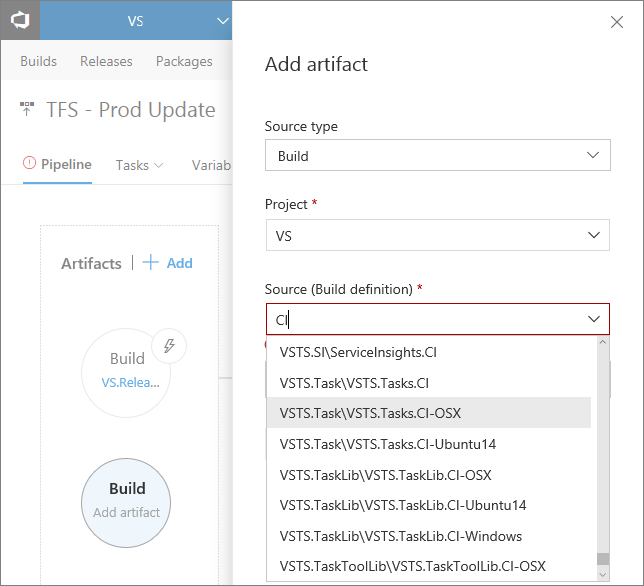Choose VSTS.Task\VSTS.Tasks.CI-OSX option
Viewport: 644px width, 586px height.
[429, 413]
